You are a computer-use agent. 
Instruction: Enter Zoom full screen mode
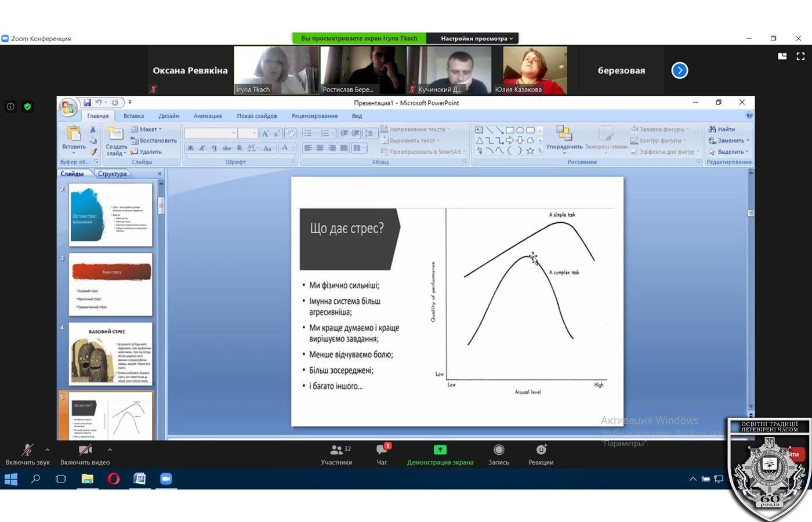pyautogui.click(x=800, y=56)
